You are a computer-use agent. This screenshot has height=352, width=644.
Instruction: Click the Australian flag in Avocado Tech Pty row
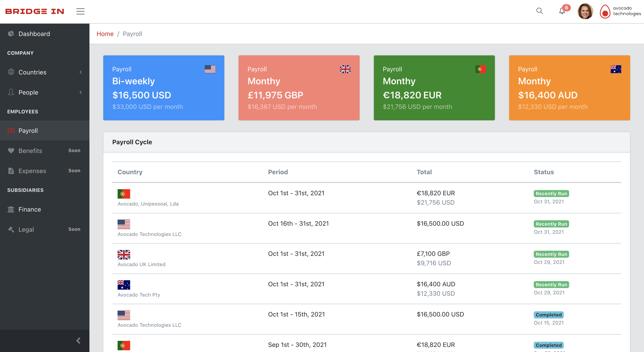[x=124, y=285]
